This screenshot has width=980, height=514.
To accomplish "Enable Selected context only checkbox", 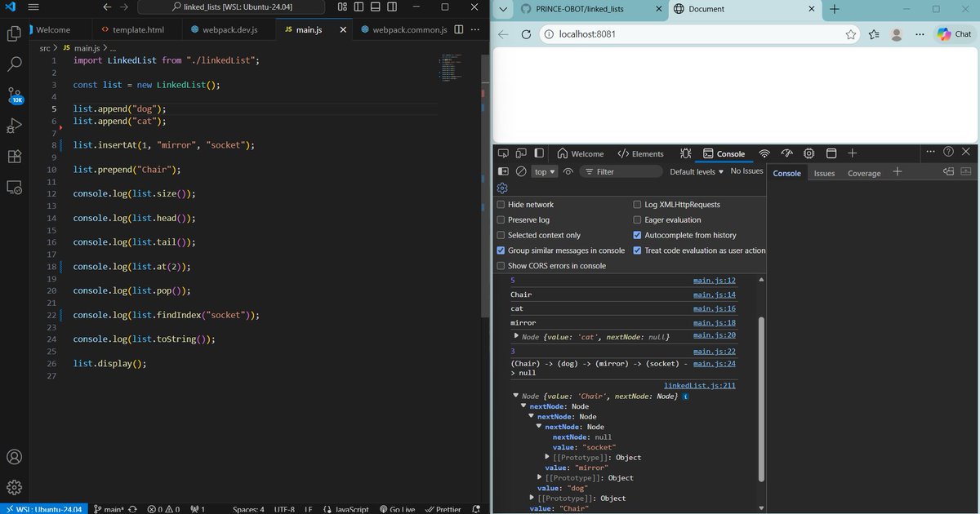I will coord(501,235).
